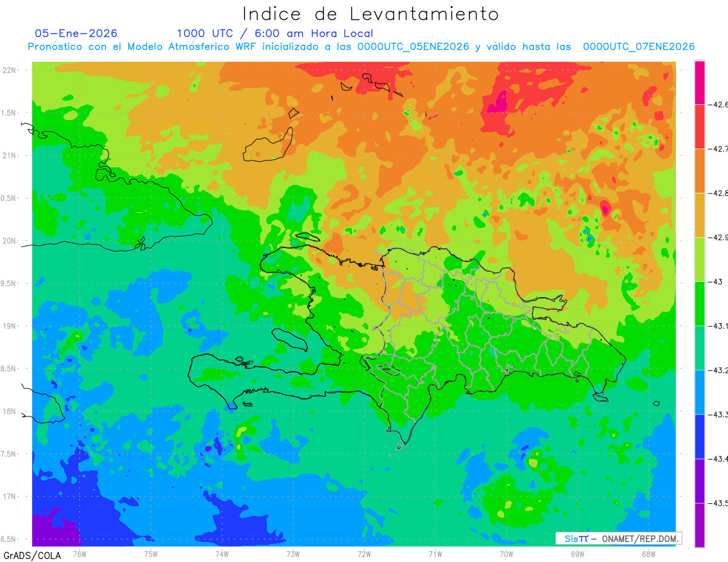Click the latitude label "17N"
728x562 pixels.
click(x=9, y=497)
